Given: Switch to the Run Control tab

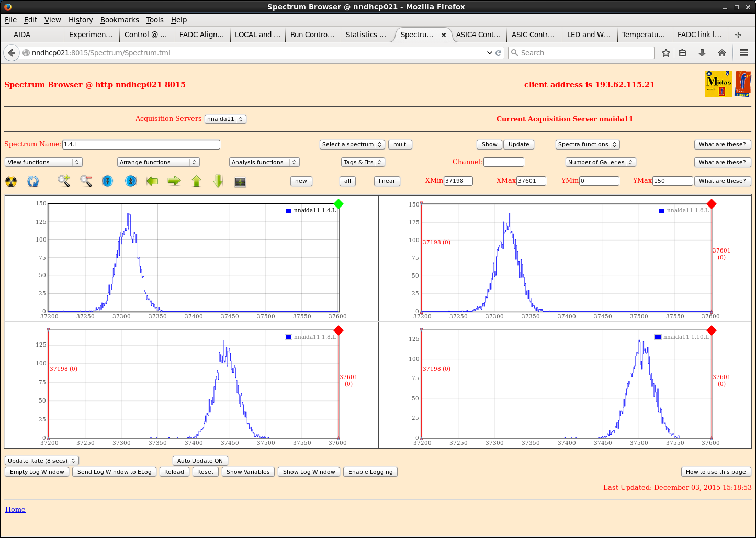Looking at the screenshot, I should pos(312,35).
